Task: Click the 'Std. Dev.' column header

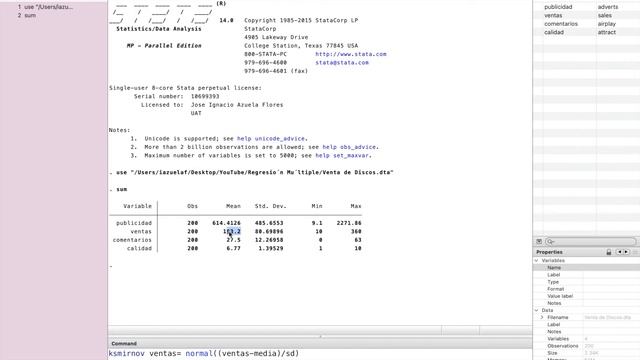Action: [271, 206]
